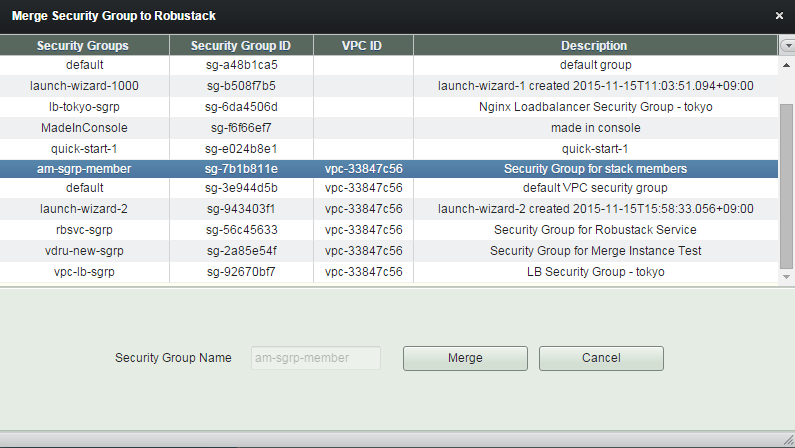Screen dimensions: 795x448
Task: Click the sg-92670bf7 ID cell
Action: 241,272
